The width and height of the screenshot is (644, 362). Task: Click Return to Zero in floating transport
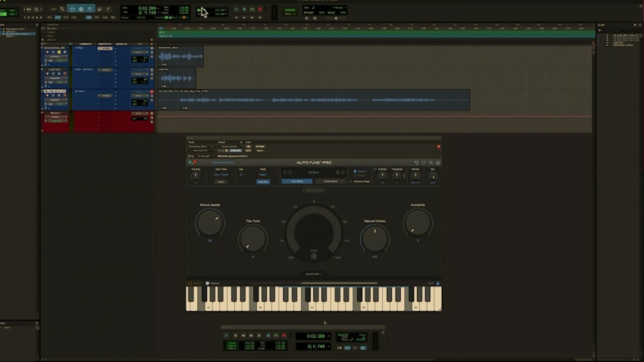tap(235, 336)
